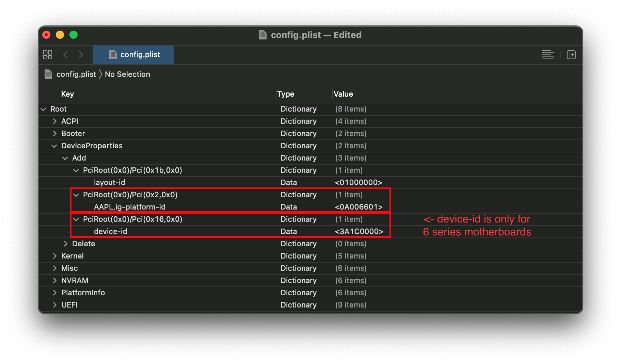Expand the ACPI dictionary

coord(54,121)
